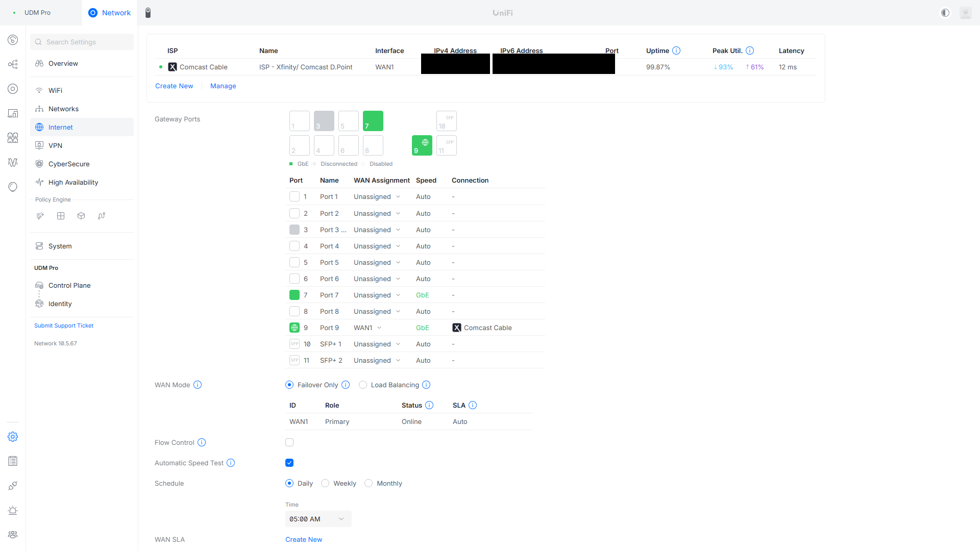Expand Port 9 WAN1 assignment dropdown
Screen dimensions: 980x551
click(367, 328)
